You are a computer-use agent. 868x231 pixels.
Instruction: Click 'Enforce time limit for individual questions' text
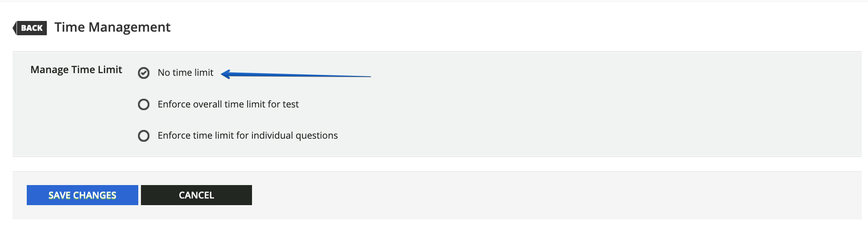[248, 136]
